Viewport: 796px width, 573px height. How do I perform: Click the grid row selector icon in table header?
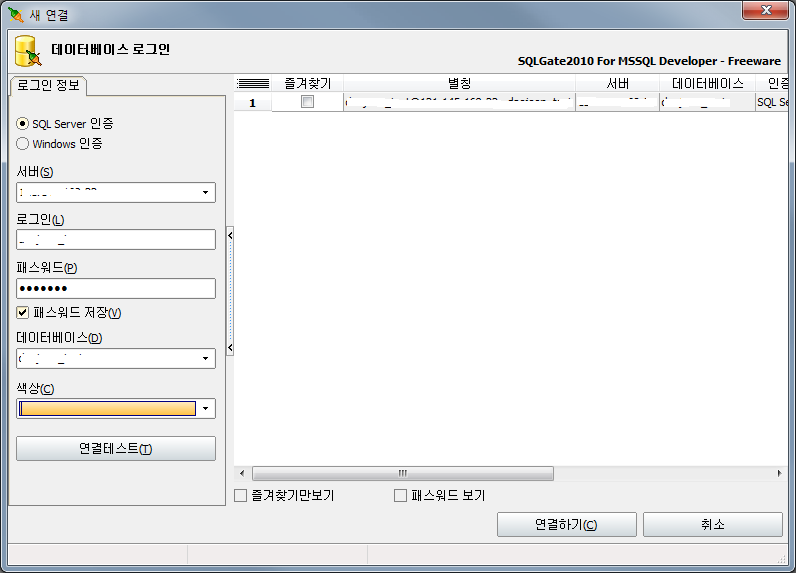(253, 83)
